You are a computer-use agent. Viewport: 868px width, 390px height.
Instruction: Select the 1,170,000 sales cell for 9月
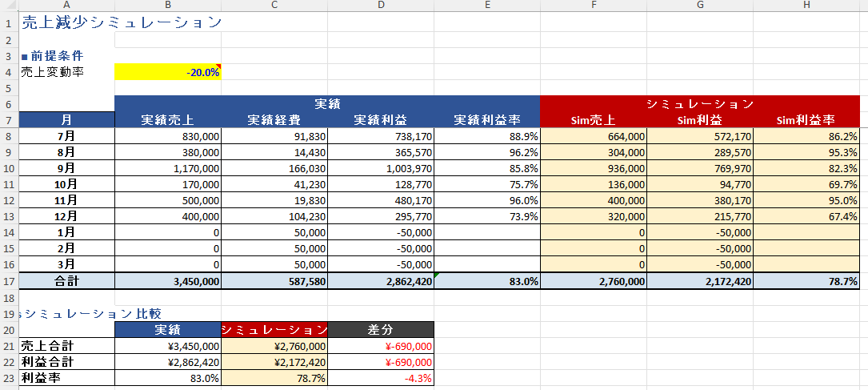[x=168, y=168]
